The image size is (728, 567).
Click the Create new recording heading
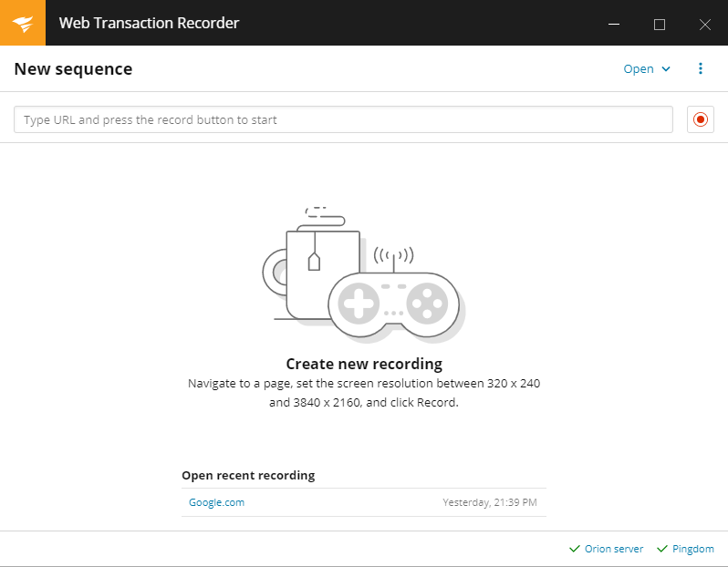coord(364,364)
